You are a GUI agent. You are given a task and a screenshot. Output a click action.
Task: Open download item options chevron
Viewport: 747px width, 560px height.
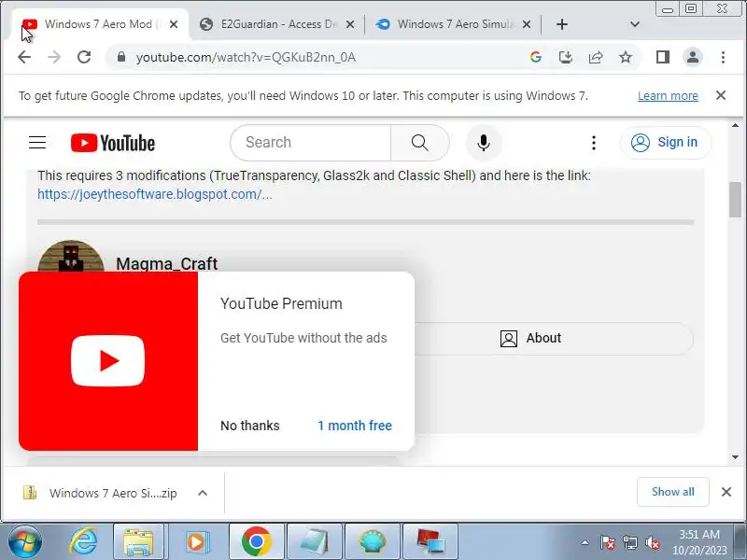coord(203,493)
